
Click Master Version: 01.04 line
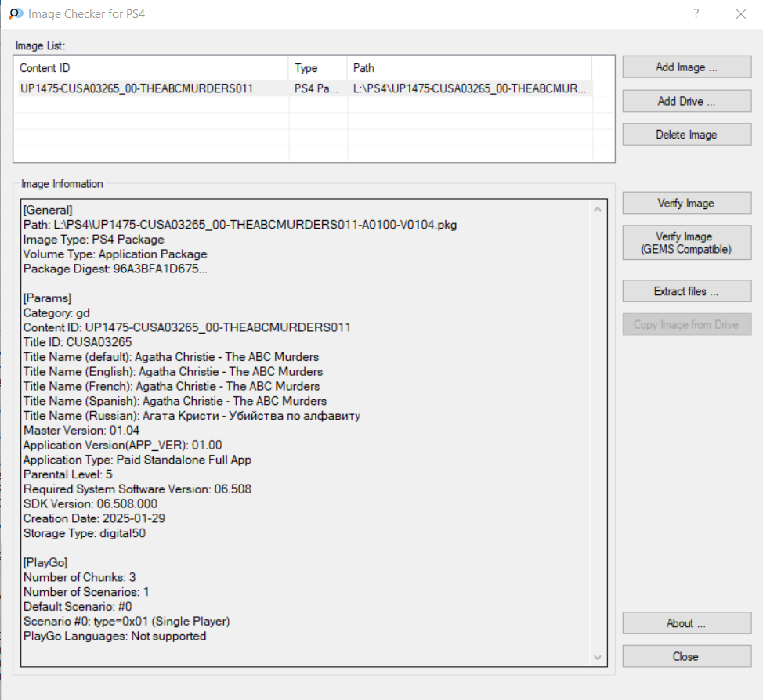(81, 431)
